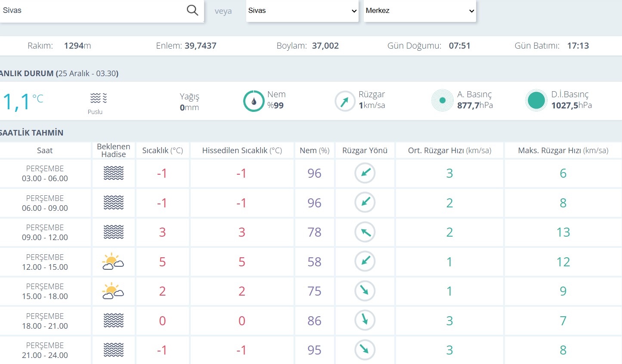Click the humidity droplet icon
The width and height of the screenshot is (622, 364).
pos(254,101)
